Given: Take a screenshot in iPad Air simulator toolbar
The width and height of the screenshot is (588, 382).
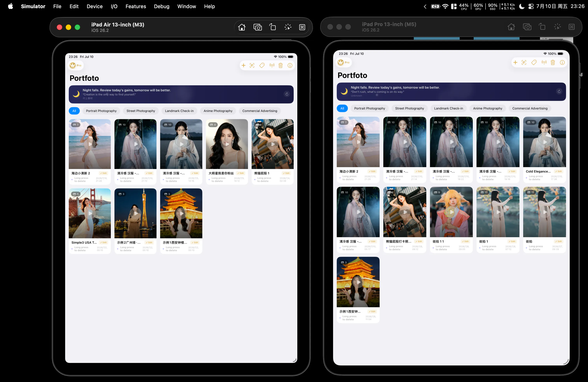Looking at the screenshot, I should pyautogui.click(x=257, y=27).
